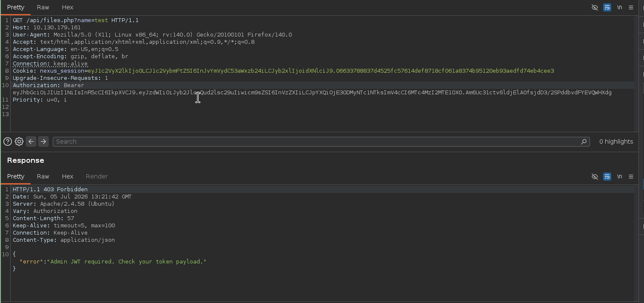Click the 0 highlights label

616,142
